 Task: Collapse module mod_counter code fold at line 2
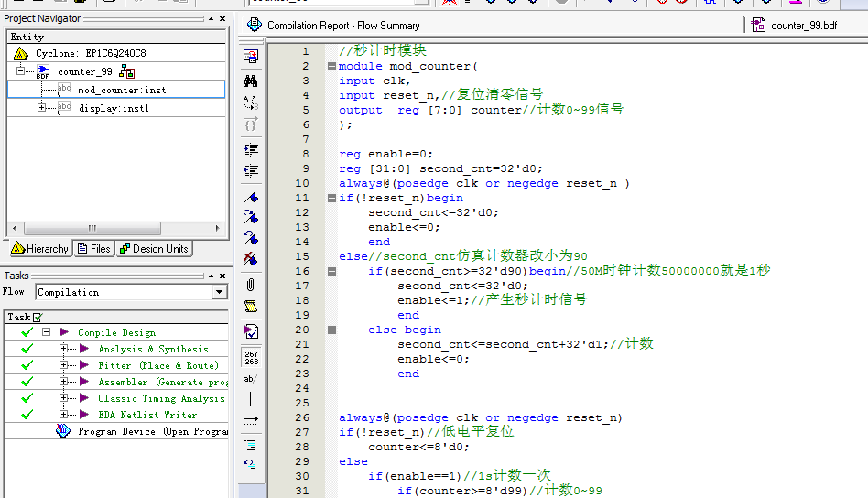click(x=331, y=66)
